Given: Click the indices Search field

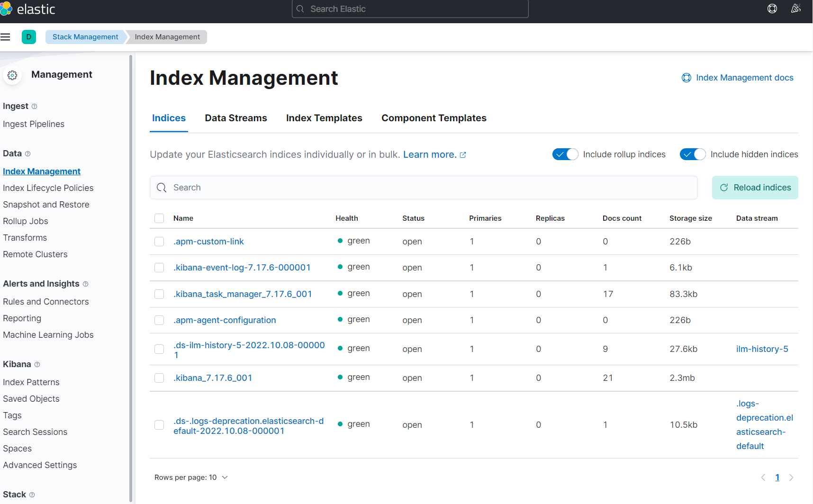Looking at the screenshot, I should (x=424, y=188).
